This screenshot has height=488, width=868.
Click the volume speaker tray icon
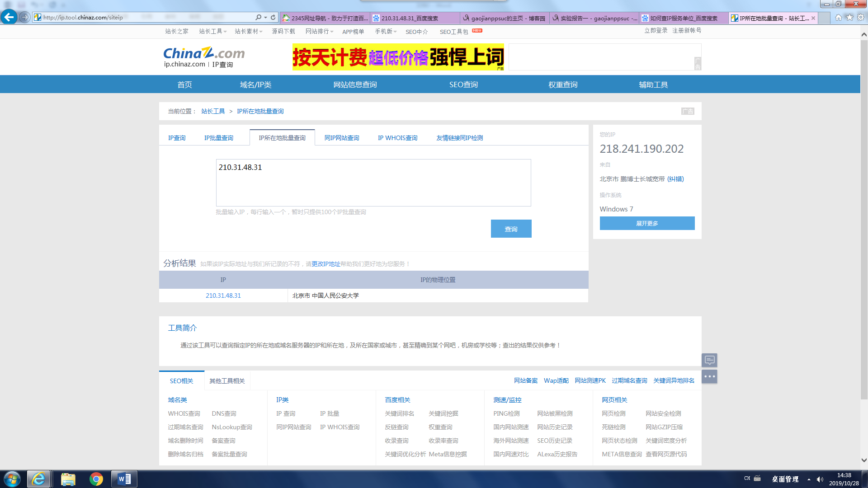820,479
